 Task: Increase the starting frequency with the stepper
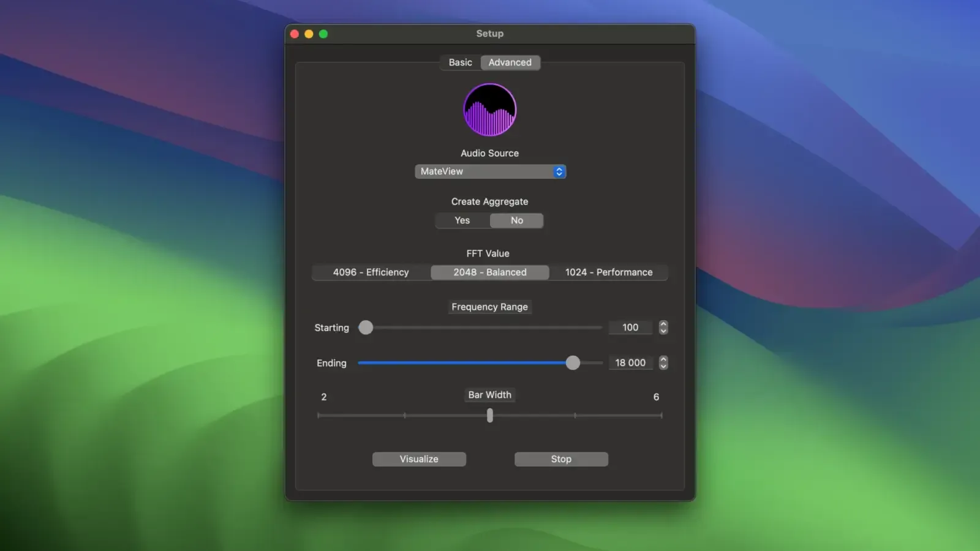pos(663,324)
